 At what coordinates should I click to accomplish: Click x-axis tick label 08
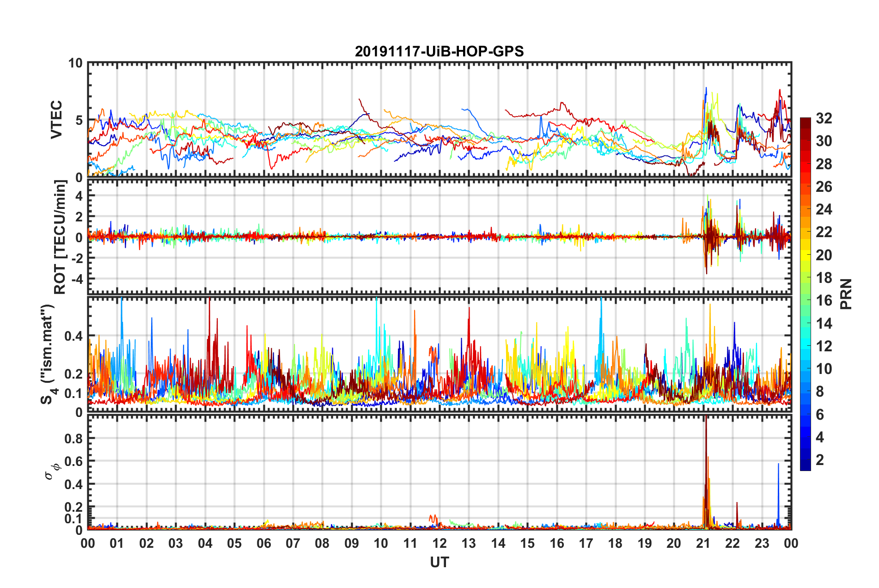click(322, 543)
